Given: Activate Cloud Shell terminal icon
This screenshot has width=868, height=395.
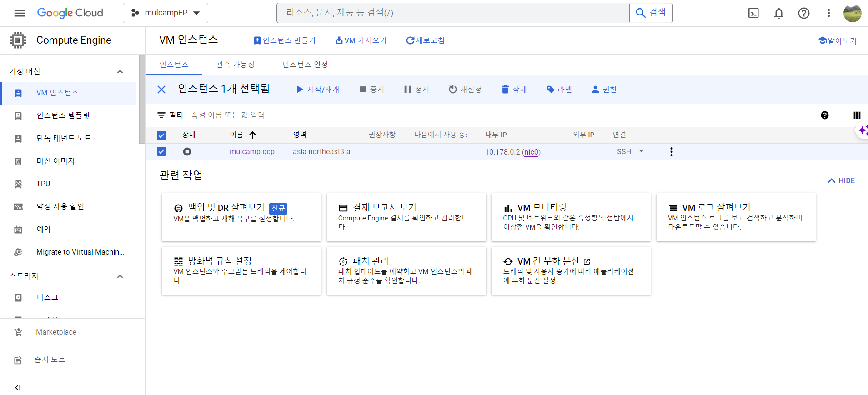Looking at the screenshot, I should tap(753, 13).
